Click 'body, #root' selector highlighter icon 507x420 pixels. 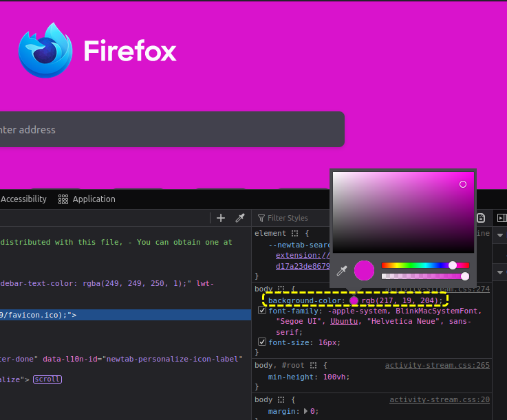click(313, 366)
